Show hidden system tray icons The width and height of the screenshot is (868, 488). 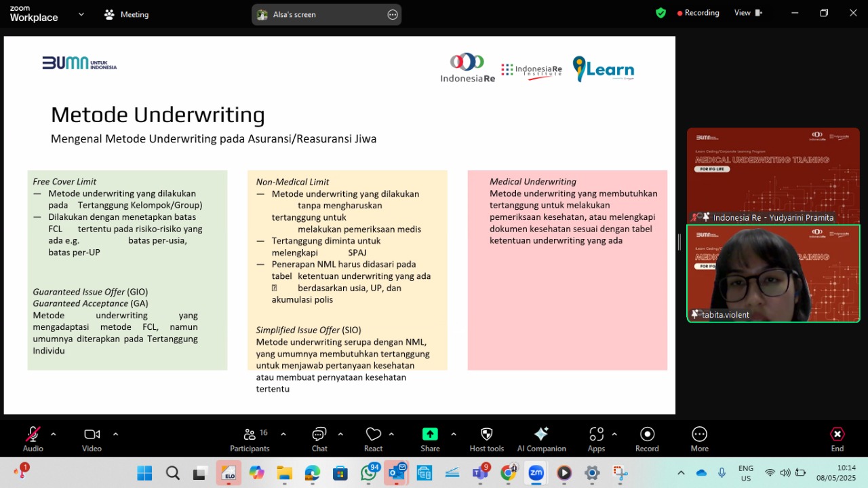click(x=681, y=472)
